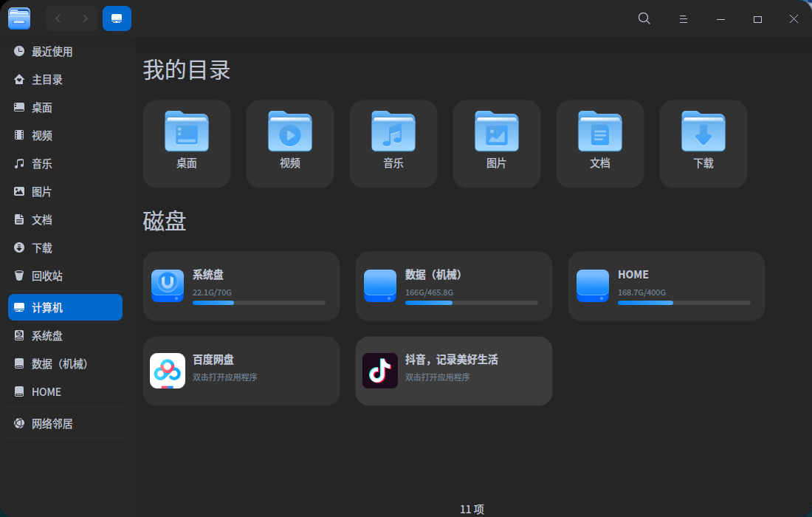Open the search icon in title bar
Screen dimensions: 812x517
coord(644,18)
